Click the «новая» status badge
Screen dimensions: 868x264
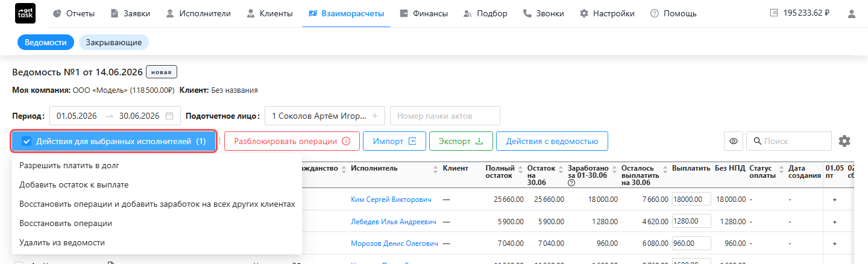pyautogui.click(x=162, y=72)
